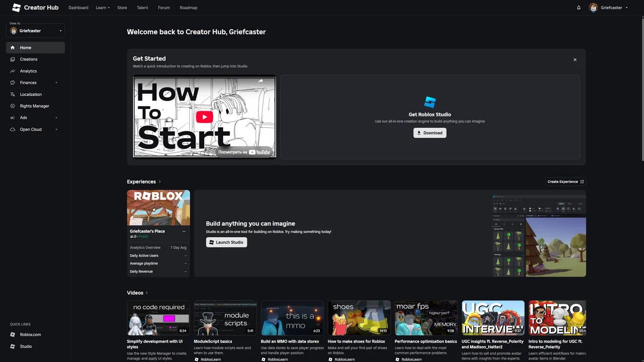Open the Forum nav item
Screen dimensions: 644x362
click(164, 8)
